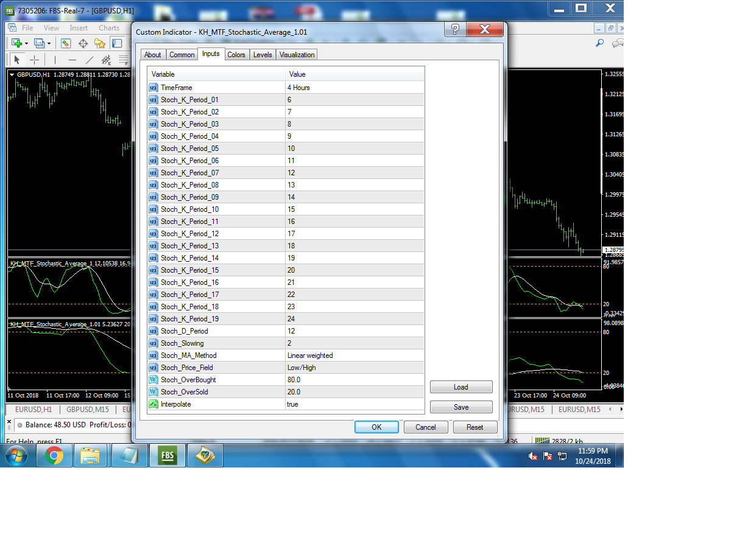Click the Reset button
Screen dimensions: 748x560
point(475,427)
